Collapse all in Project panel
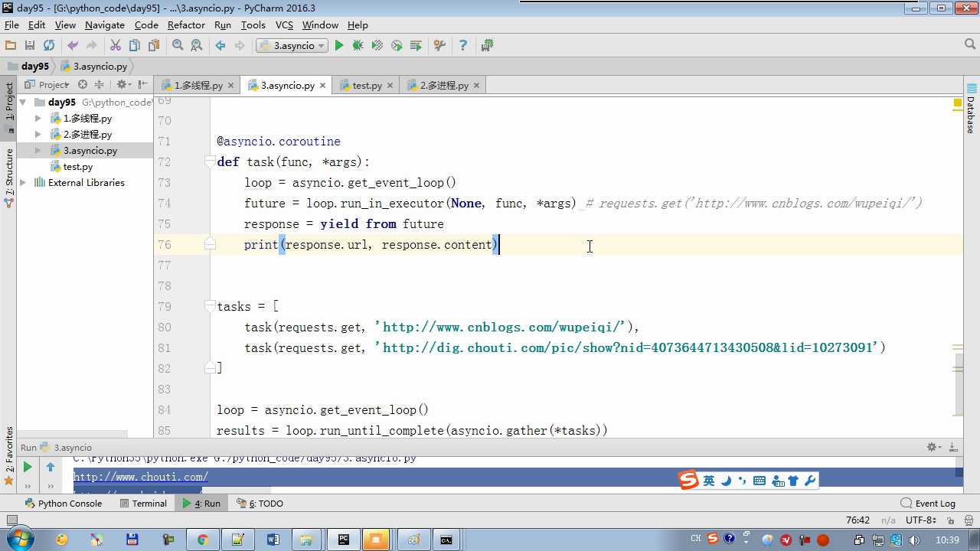Viewport: 980px width, 551px height. point(100,85)
